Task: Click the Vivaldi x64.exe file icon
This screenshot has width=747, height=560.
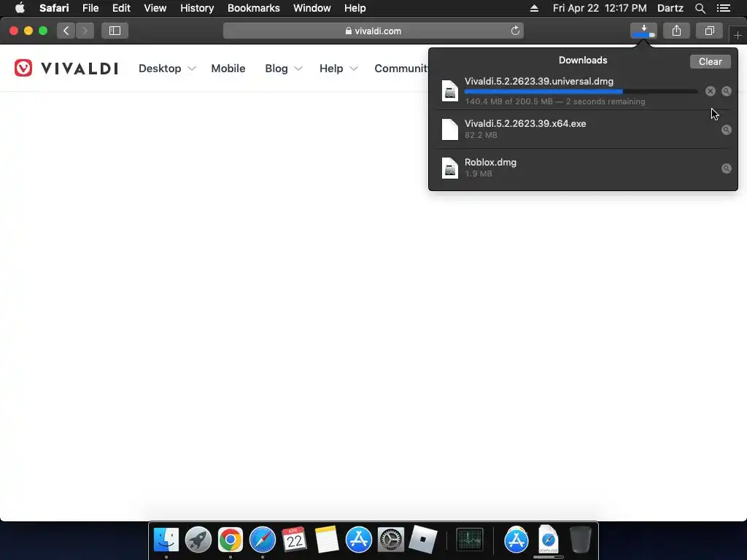Action: 449,130
